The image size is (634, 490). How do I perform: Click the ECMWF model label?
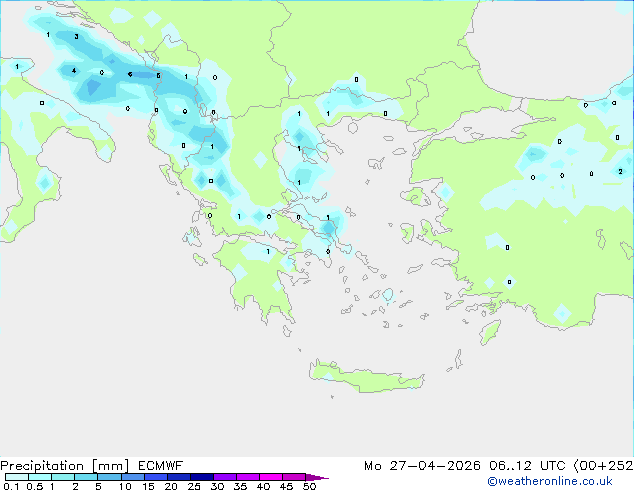pos(161,465)
